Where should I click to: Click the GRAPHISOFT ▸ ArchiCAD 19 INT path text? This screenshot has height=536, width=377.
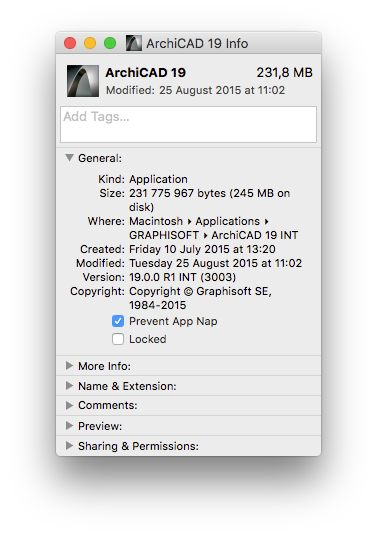[214, 235]
